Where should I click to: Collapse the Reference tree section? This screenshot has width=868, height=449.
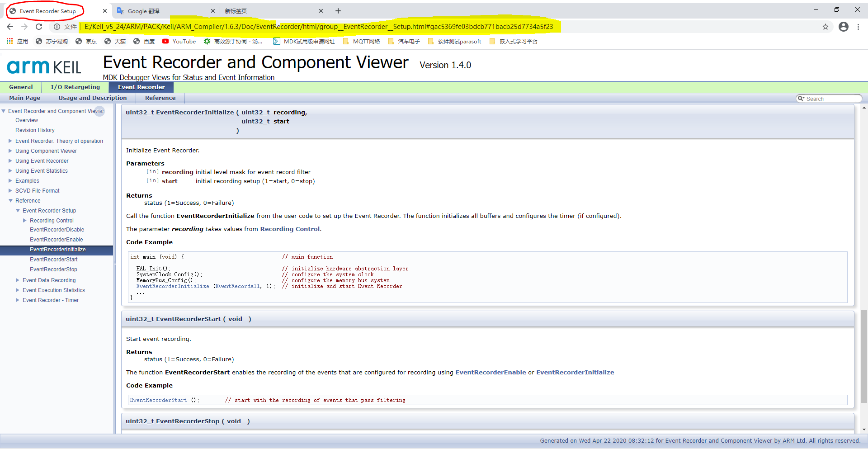coord(11,200)
